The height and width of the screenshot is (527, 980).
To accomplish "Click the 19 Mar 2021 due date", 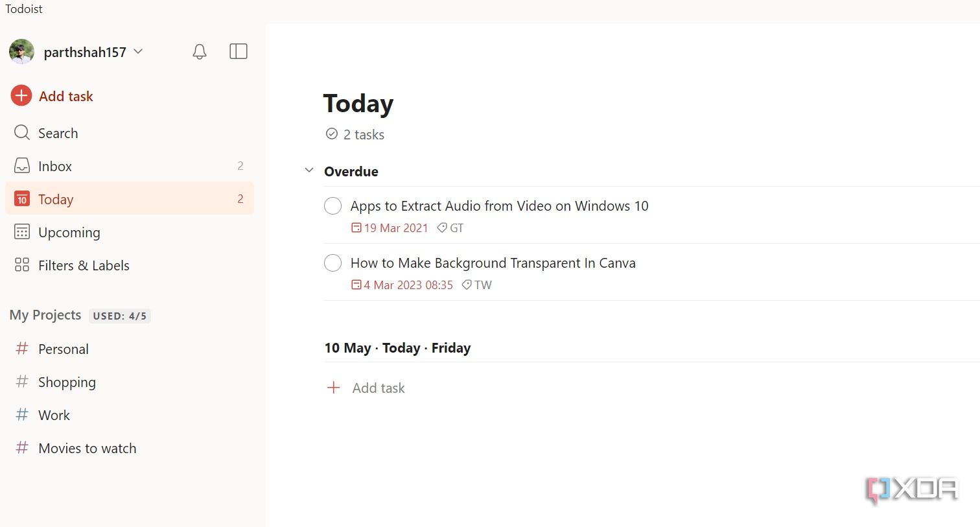I will [x=390, y=228].
